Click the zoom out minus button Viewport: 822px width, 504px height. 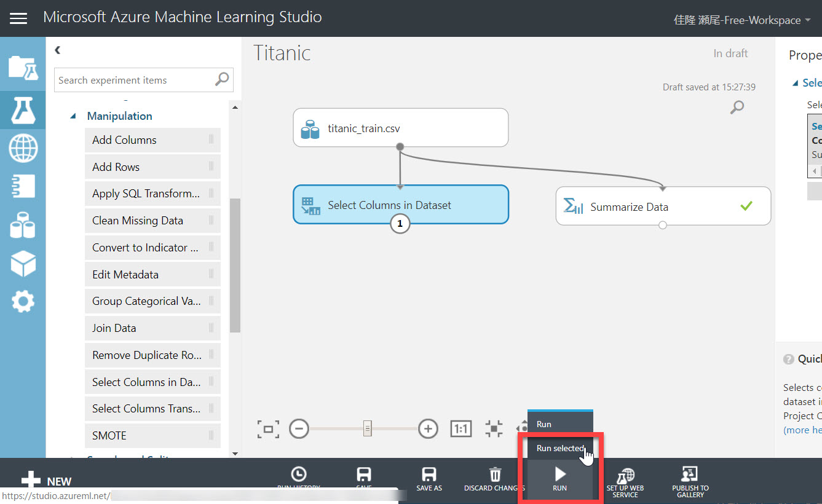click(299, 428)
